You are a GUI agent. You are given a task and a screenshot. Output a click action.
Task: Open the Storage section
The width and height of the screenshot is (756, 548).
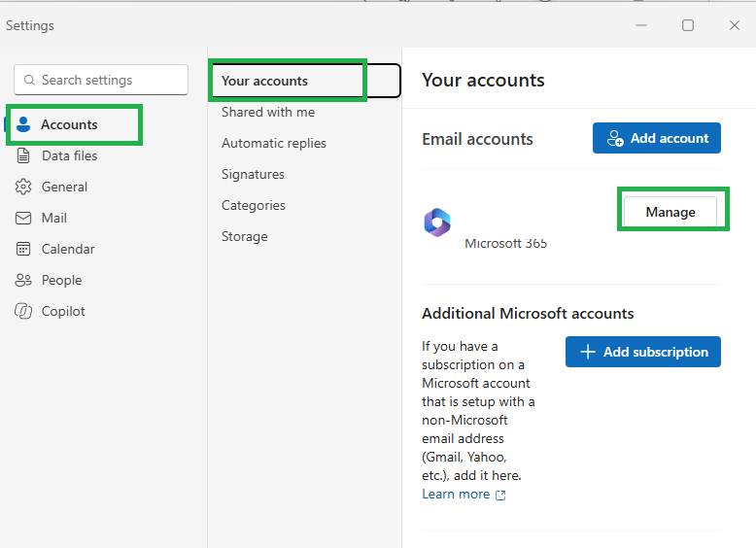tap(245, 236)
